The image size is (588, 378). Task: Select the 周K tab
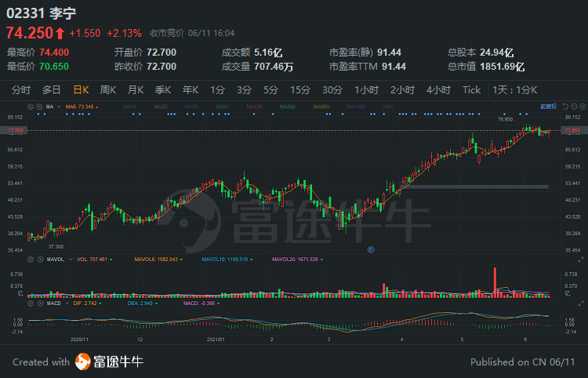click(108, 90)
